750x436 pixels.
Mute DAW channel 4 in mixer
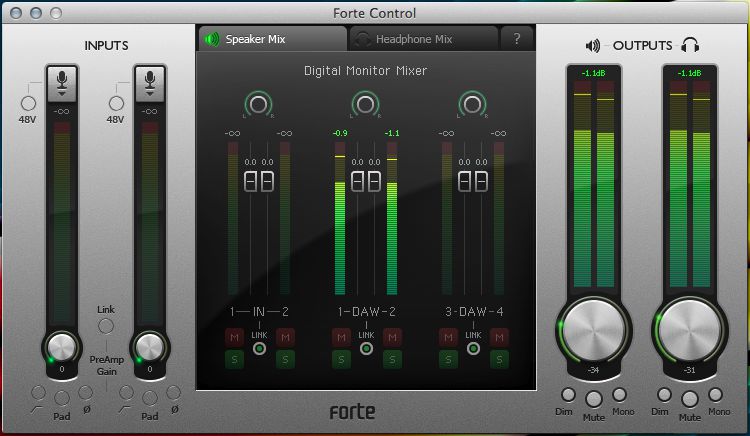(x=499, y=338)
